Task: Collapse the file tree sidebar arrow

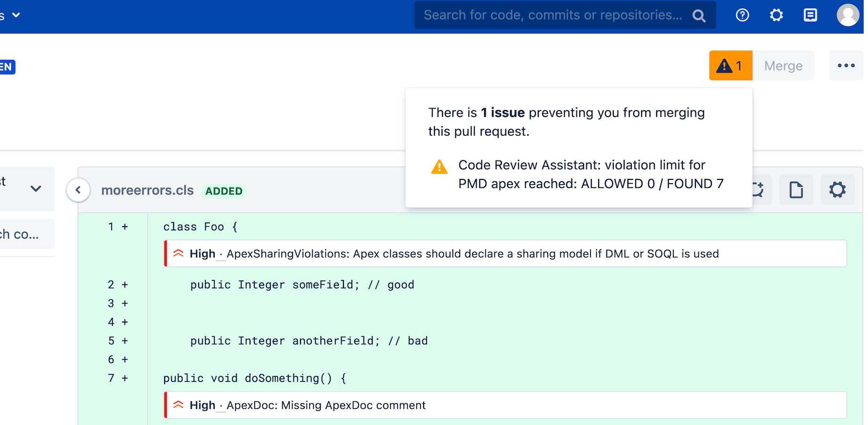Action: (78, 190)
